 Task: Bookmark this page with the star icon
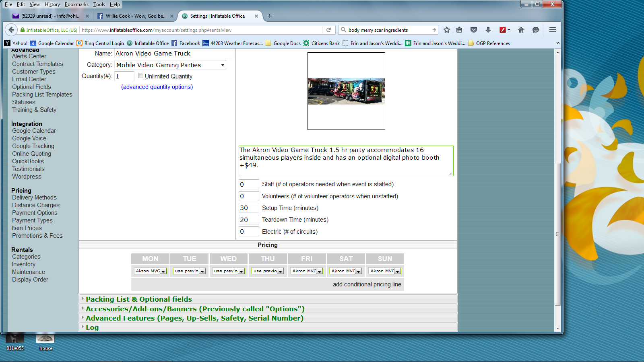[446, 30]
